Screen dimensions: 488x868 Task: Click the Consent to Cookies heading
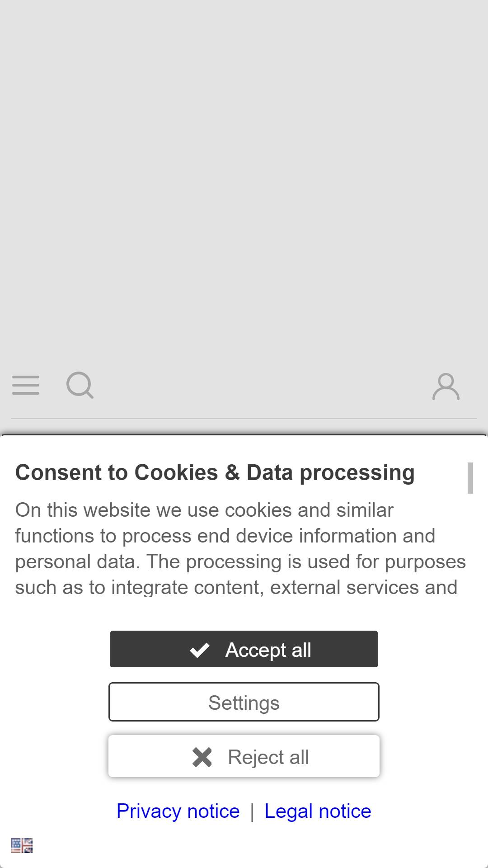point(215,473)
